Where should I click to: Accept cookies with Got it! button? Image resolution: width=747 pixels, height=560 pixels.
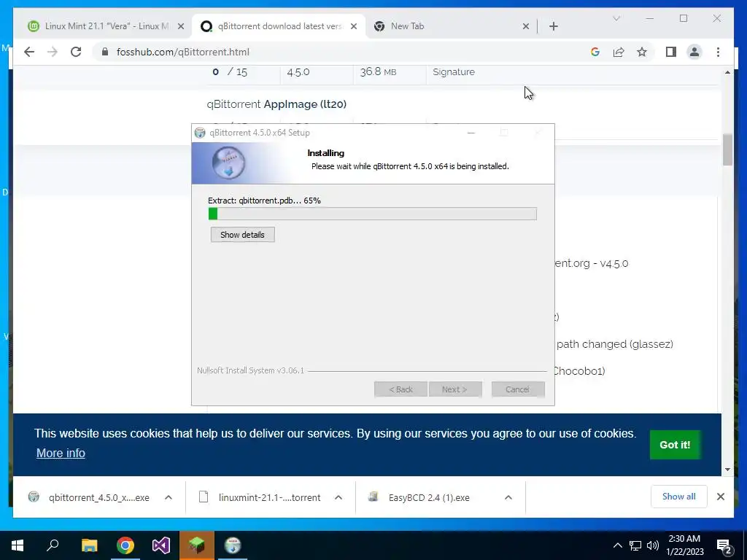[675, 445]
